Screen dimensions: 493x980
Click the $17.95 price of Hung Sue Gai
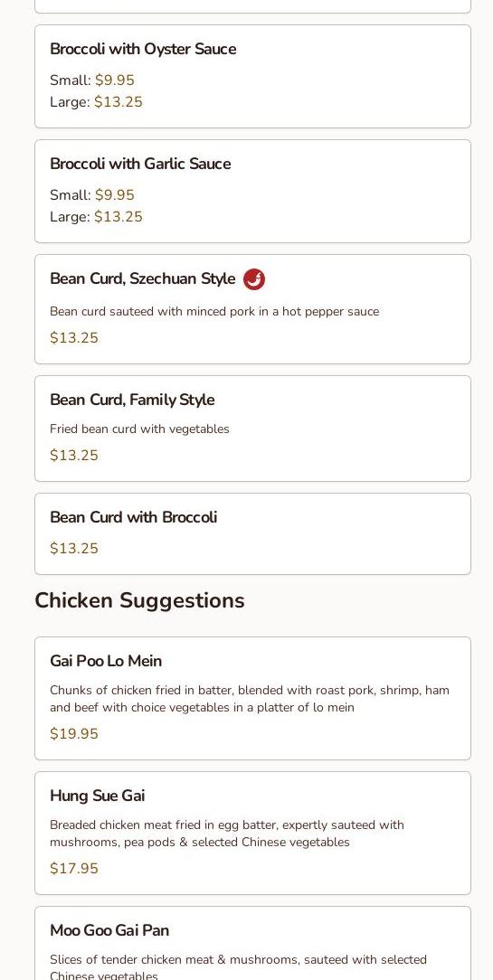coord(74,869)
